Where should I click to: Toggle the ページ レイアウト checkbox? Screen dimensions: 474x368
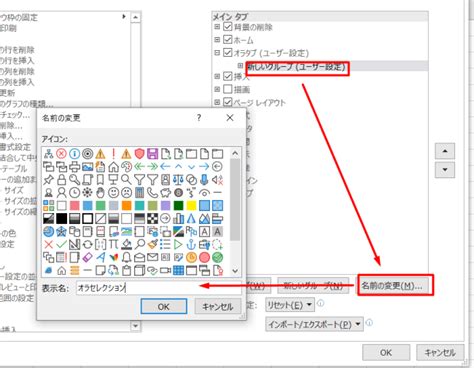click(228, 102)
